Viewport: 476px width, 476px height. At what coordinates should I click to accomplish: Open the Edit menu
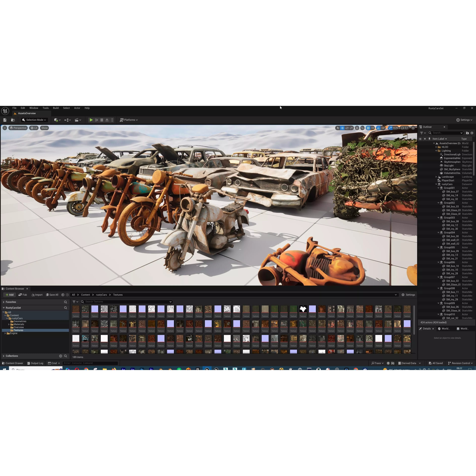(x=23, y=108)
